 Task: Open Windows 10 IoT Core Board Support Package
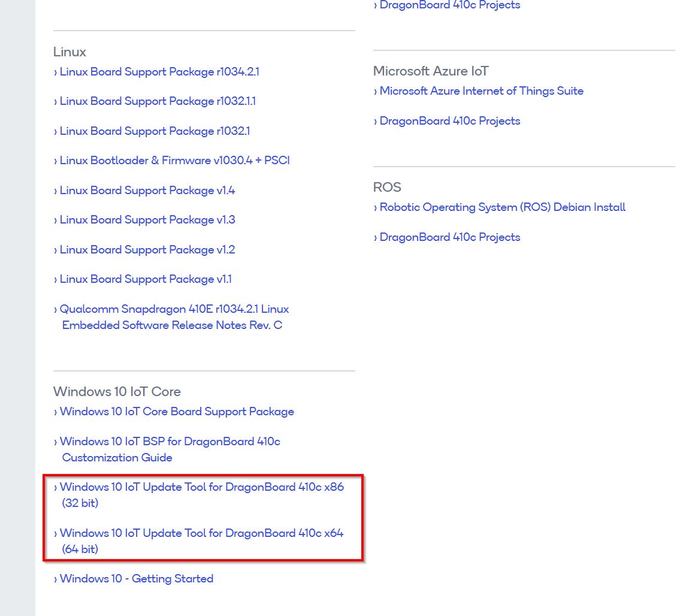click(x=177, y=412)
